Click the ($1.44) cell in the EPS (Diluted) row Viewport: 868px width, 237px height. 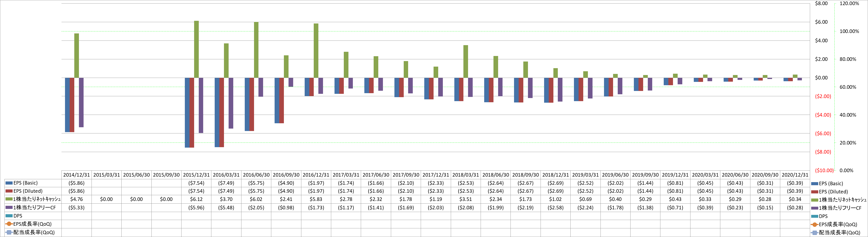645,191
